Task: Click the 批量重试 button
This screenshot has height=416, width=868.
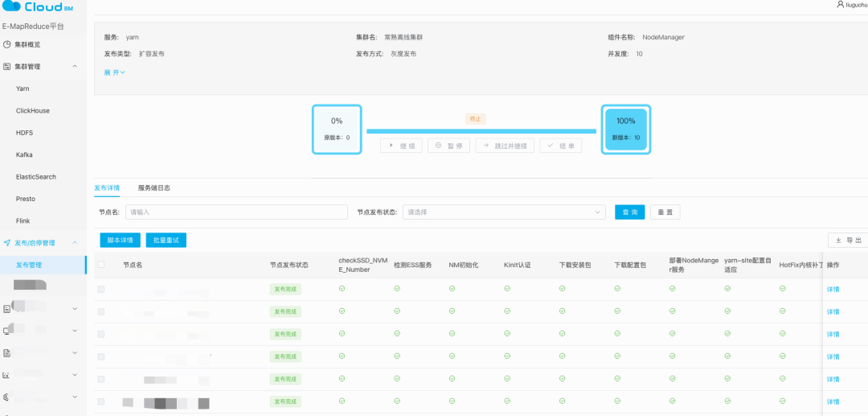Action: 166,241
